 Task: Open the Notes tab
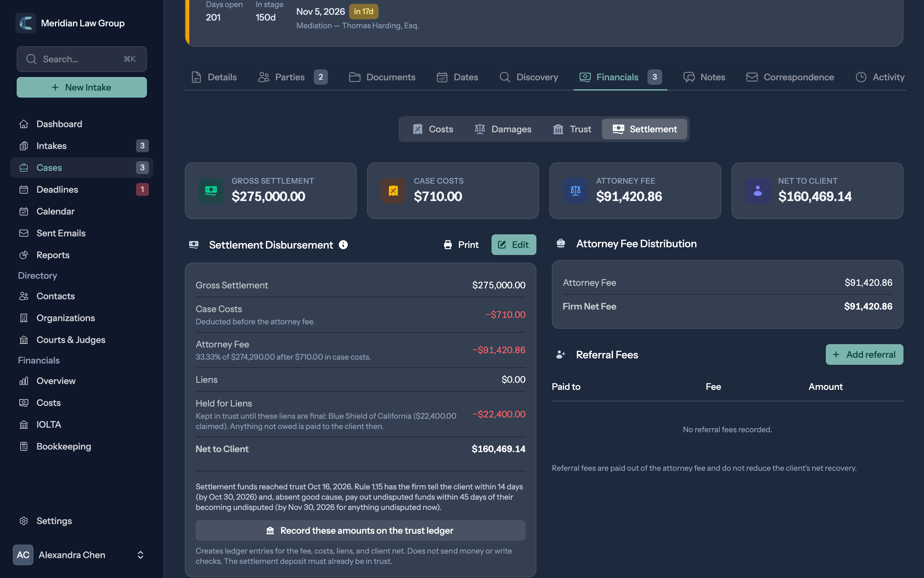tap(705, 77)
